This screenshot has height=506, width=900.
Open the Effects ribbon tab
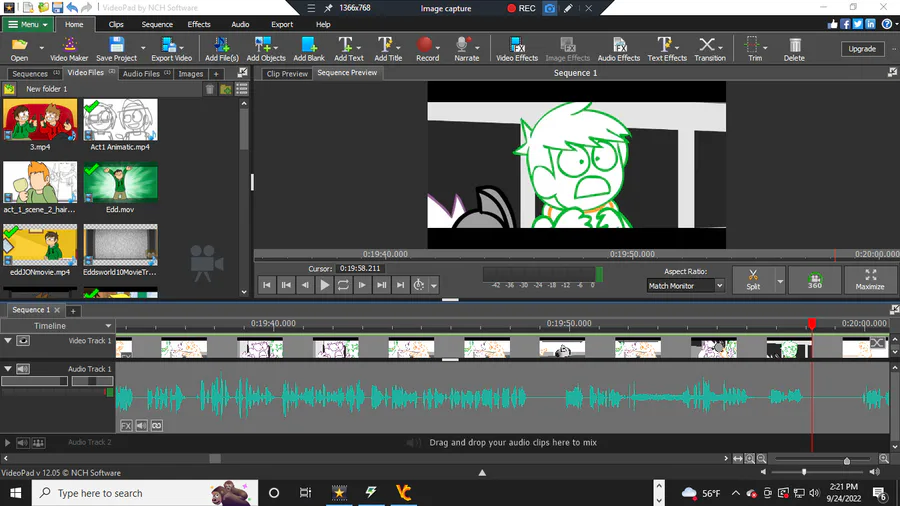tap(199, 25)
